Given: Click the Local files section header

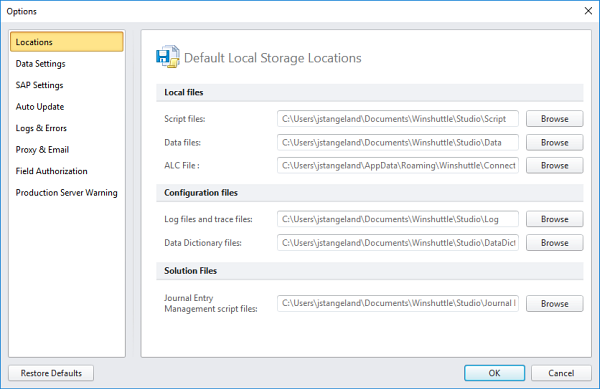Looking at the screenshot, I should [370, 92].
